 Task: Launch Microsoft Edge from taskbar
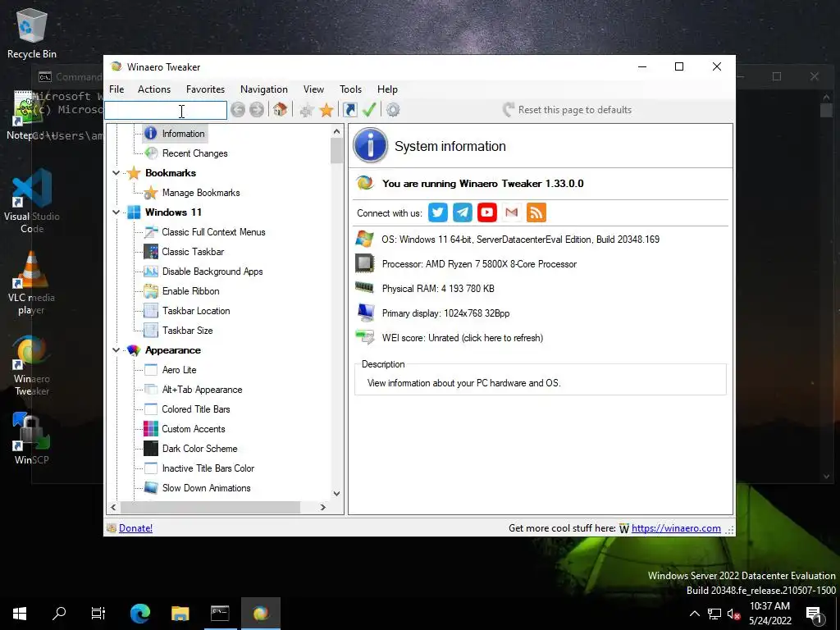pos(139,614)
